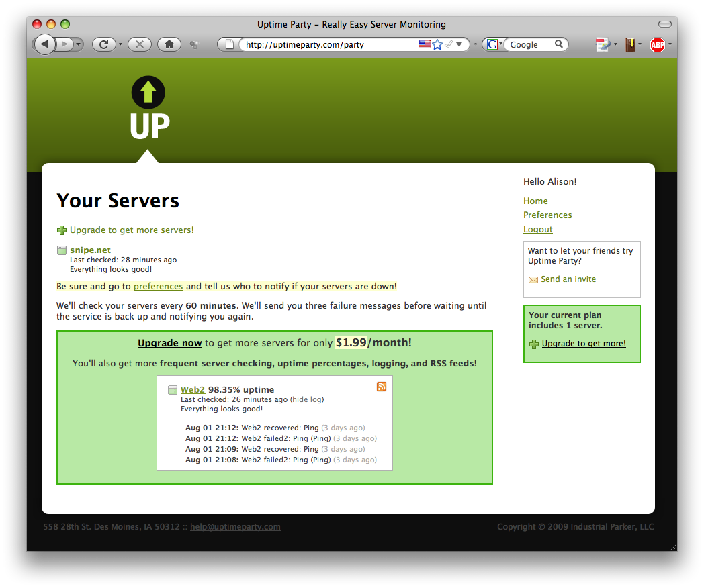Click the page icon in the address bar

pos(230,44)
